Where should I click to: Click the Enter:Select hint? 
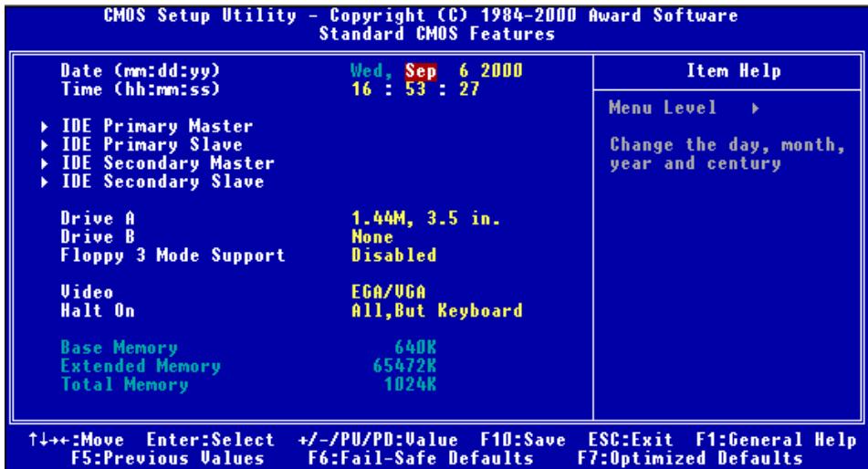click(x=210, y=440)
